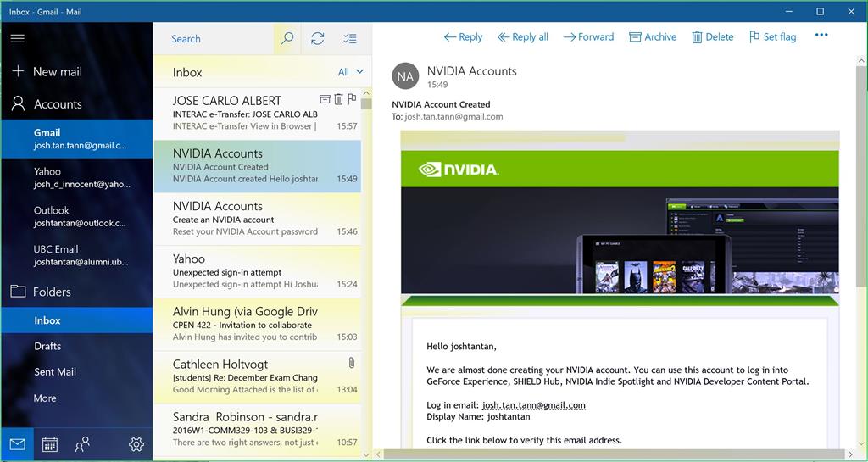This screenshot has width=868, height=462.
Task: Switch to the Yahoo account
Action: coord(76,178)
